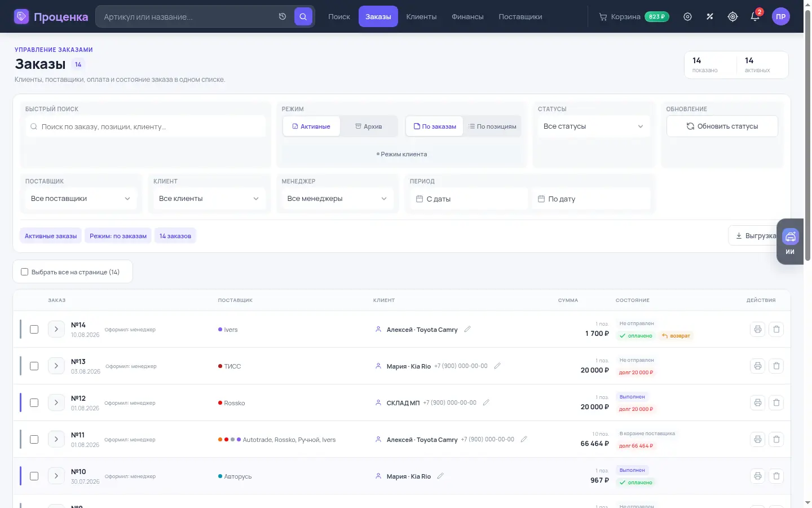
Task: Delete order №14 with trash icon
Action: pos(776,329)
